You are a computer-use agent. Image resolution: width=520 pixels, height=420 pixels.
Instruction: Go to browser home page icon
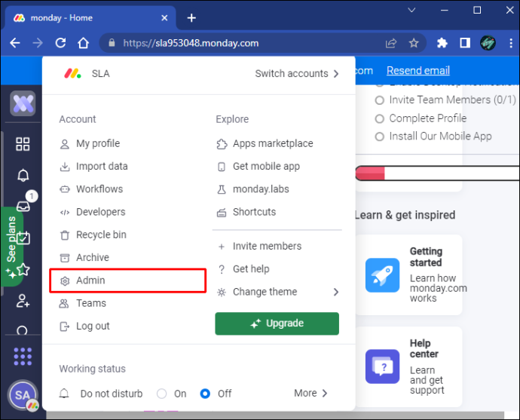[83, 43]
